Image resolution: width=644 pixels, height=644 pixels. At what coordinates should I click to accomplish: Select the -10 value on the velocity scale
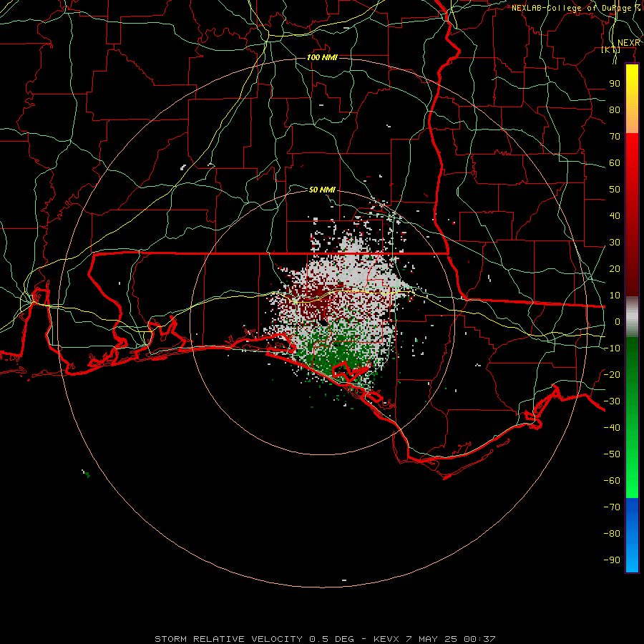tap(612, 348)
